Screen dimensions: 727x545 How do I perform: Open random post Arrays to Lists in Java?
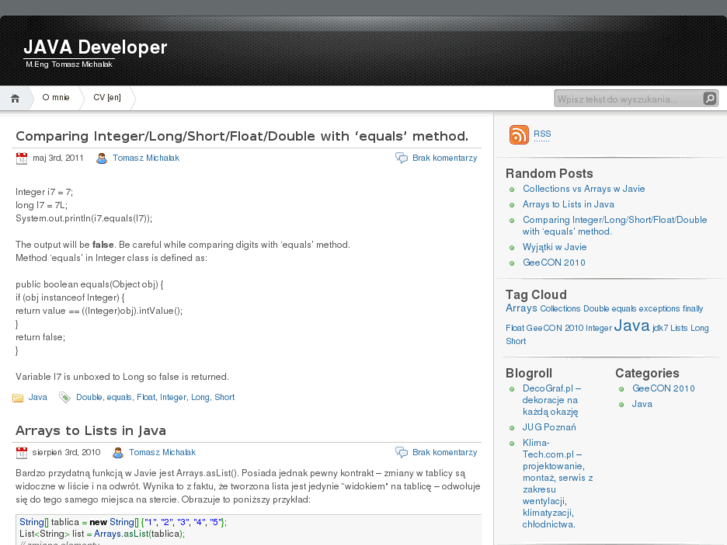[x=568, y=205]
